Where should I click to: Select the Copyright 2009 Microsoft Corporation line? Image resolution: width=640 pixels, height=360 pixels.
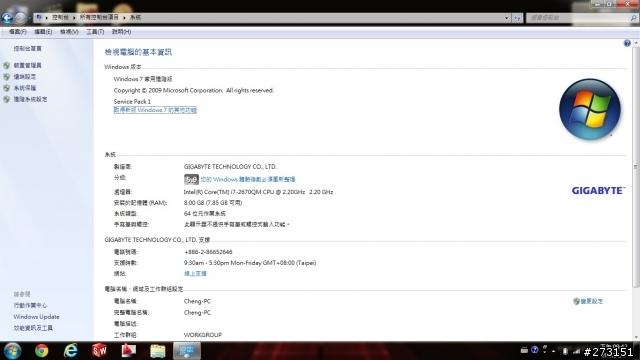point(193,90)
